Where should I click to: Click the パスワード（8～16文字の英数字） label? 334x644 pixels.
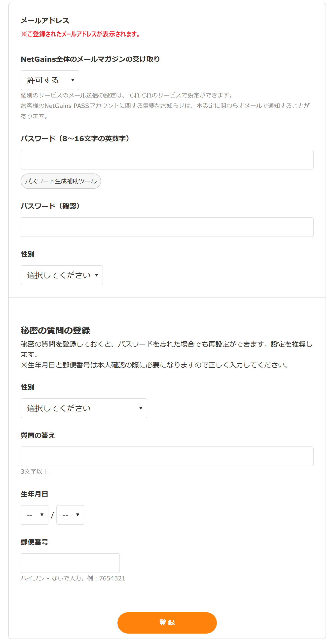pos(75,138)
